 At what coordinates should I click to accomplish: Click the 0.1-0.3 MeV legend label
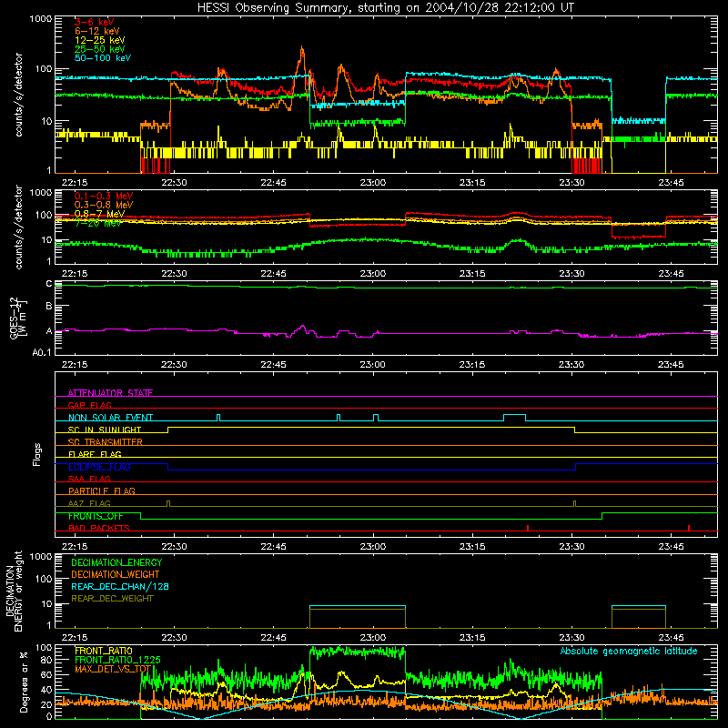(x=104, y=197)
